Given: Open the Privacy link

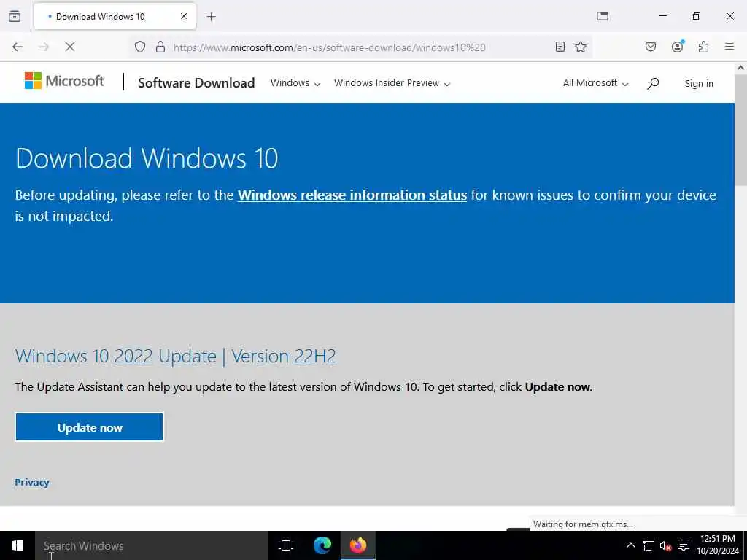Looking at the screenshot, I should coord(32,483).
